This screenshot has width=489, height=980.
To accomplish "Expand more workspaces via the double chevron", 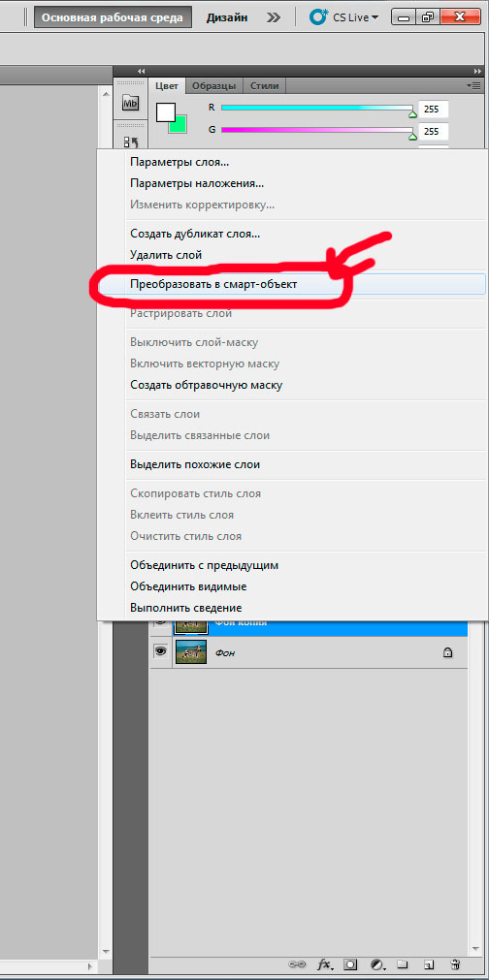I will point(274,17).
